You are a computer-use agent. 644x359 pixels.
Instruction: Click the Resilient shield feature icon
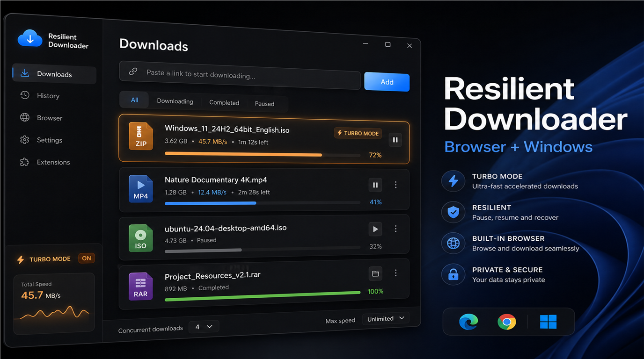(453, 212)
